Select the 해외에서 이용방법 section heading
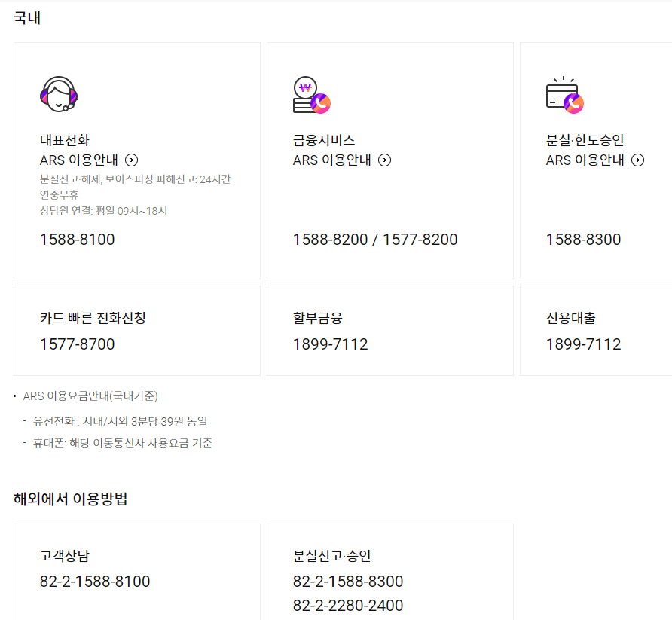 pos(69,496)
